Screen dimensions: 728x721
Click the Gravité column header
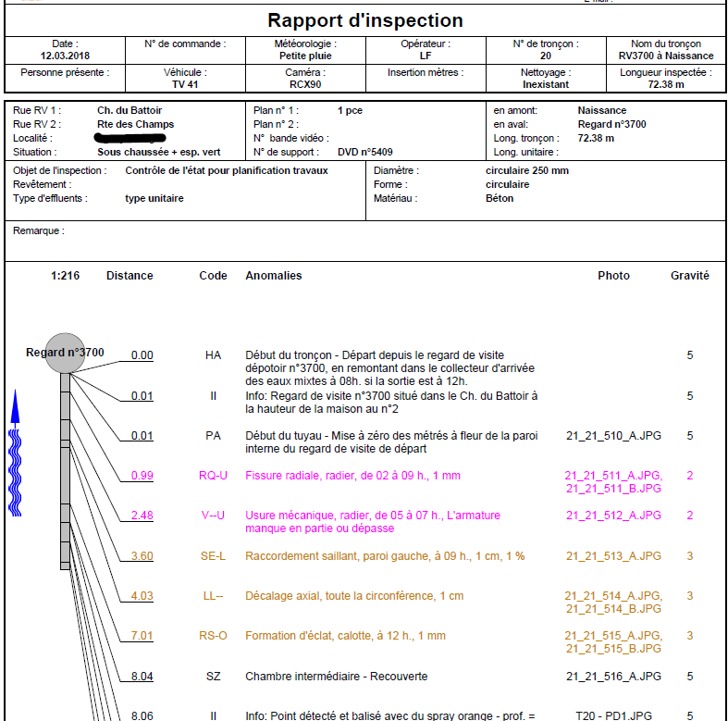coord(690,276)
